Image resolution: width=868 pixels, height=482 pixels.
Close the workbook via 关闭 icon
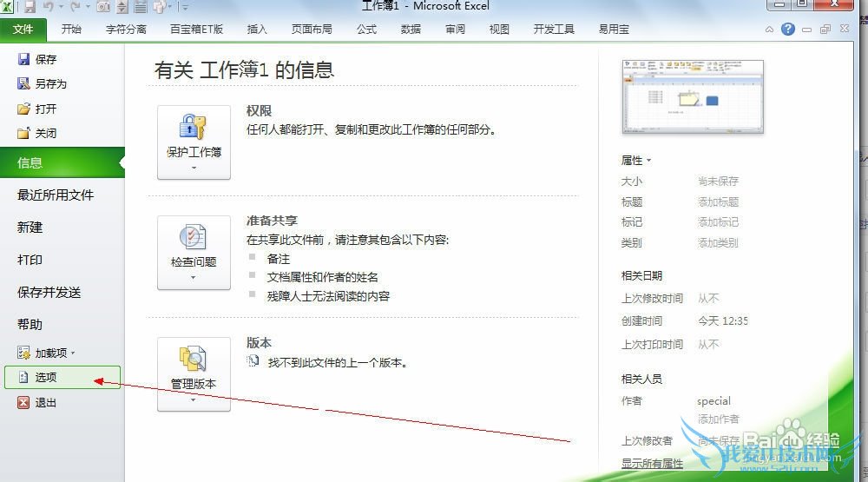tap(23, 133)
